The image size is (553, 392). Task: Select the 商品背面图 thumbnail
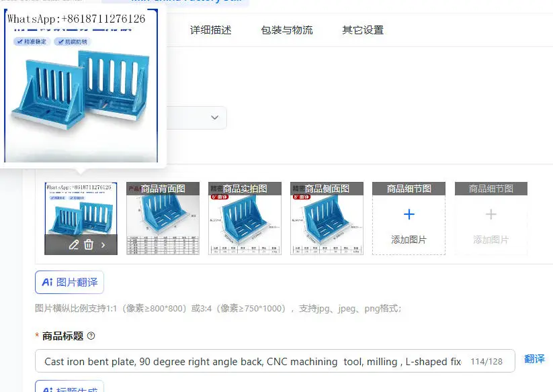[x=163, y=218]
